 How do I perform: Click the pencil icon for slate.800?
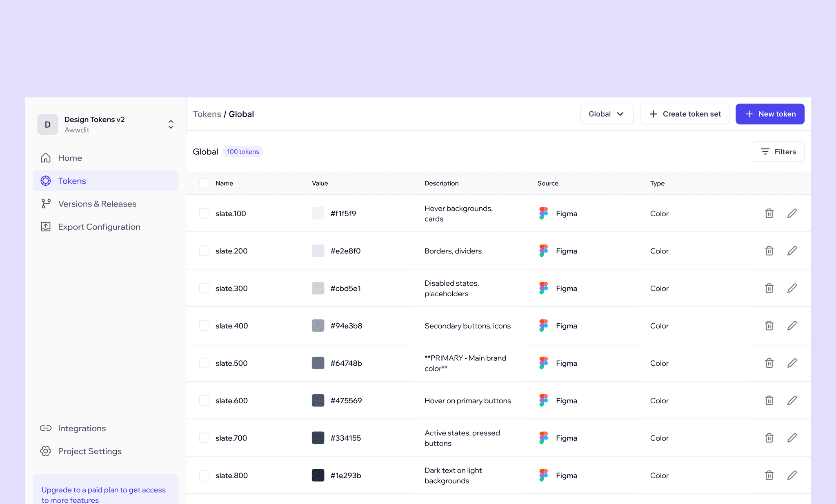pyautogui.click(x=792, y=475)
